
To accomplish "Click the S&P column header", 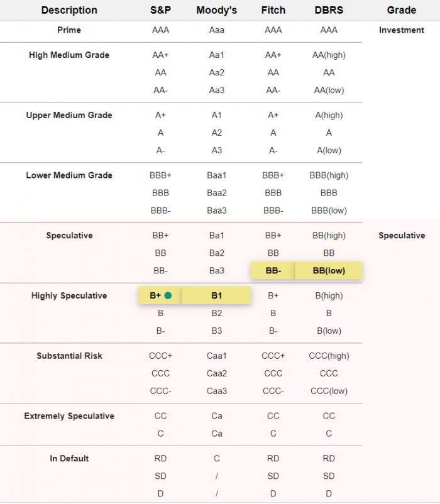I will point(160,10).
